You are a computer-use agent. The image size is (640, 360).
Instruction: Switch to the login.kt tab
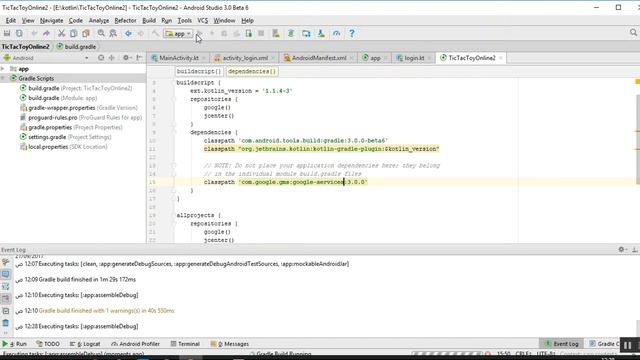pyautogui.click(x=414, y=58)
